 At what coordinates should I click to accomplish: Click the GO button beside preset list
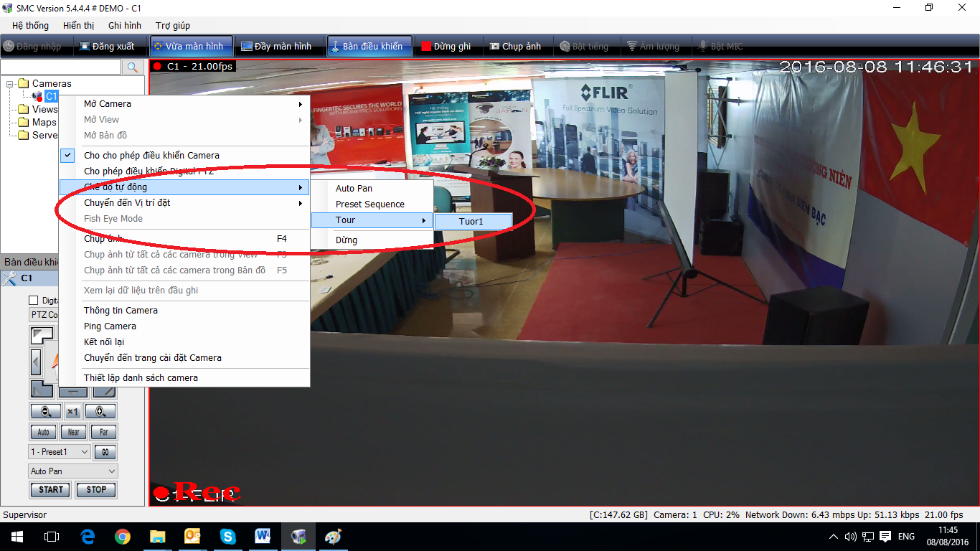point(105,452)
